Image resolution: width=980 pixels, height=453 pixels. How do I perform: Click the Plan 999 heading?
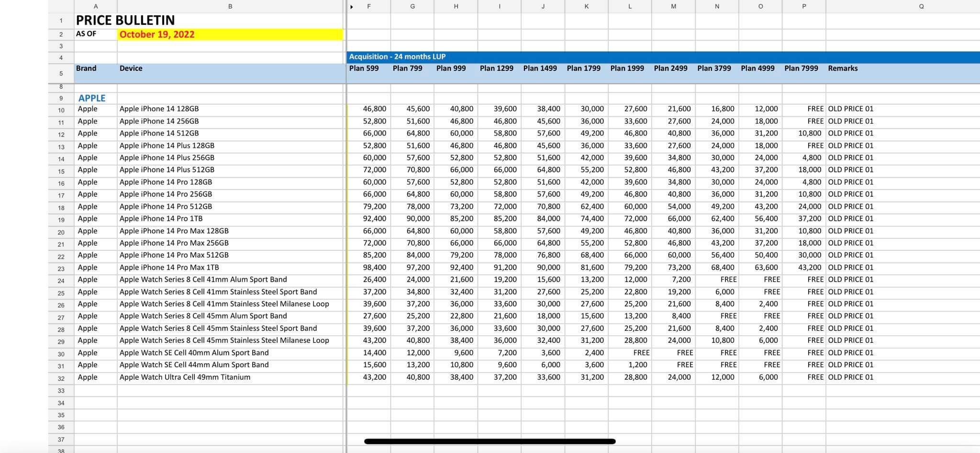(451, 68)
